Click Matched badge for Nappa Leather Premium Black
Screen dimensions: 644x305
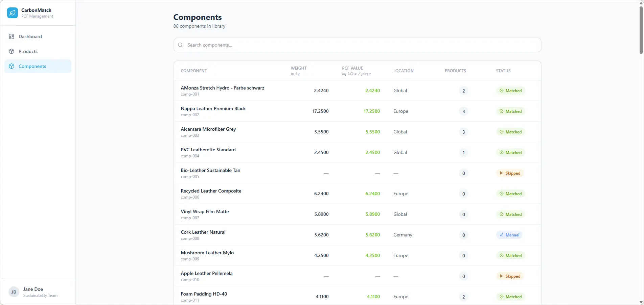[x=510, y=111]
